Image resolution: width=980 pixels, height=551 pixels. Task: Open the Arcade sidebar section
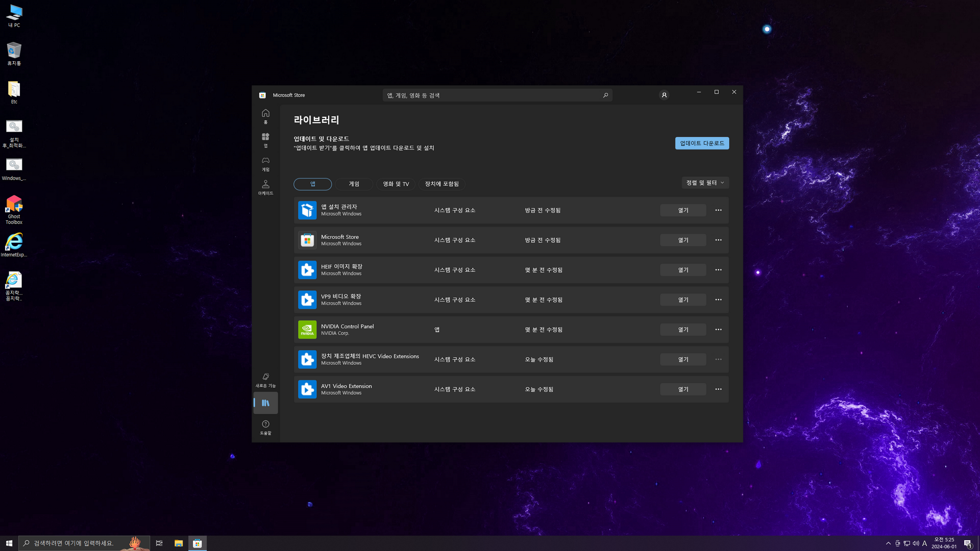pos(265,187)
